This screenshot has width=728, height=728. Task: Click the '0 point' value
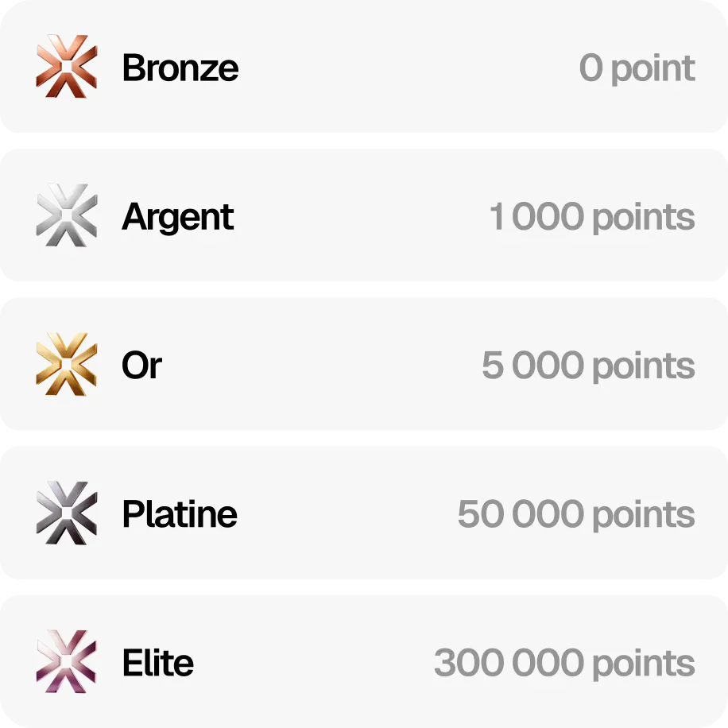pyautogui.click(x=637, y=68)
